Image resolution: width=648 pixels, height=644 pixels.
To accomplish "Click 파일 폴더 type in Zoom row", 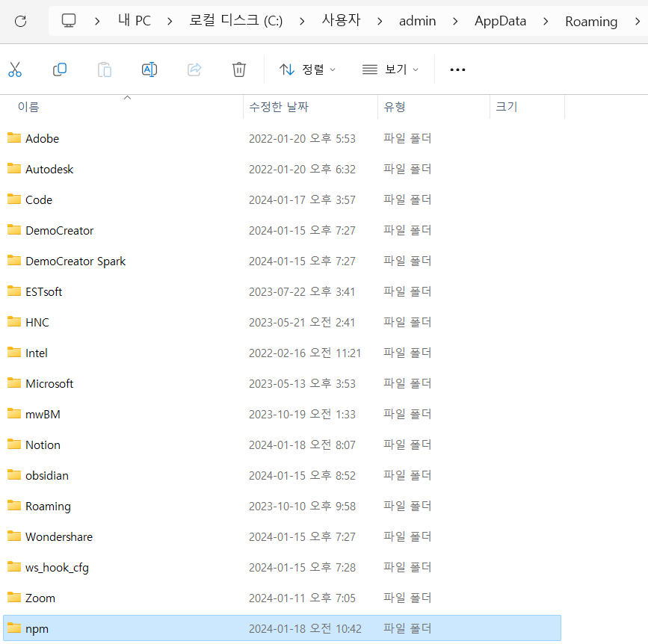I will coord(407,598).
